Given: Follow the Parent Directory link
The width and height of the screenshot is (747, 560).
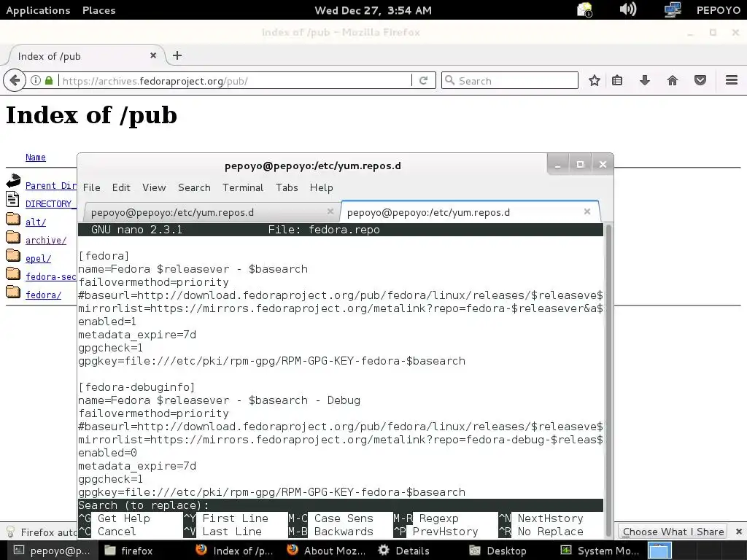Looking at the screenshot, I should [x=51, y=186].
